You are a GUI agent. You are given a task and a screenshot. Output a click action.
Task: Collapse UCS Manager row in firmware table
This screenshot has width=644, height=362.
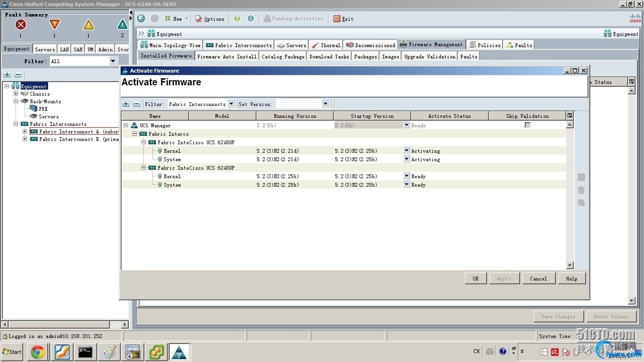tap(125, 125)
